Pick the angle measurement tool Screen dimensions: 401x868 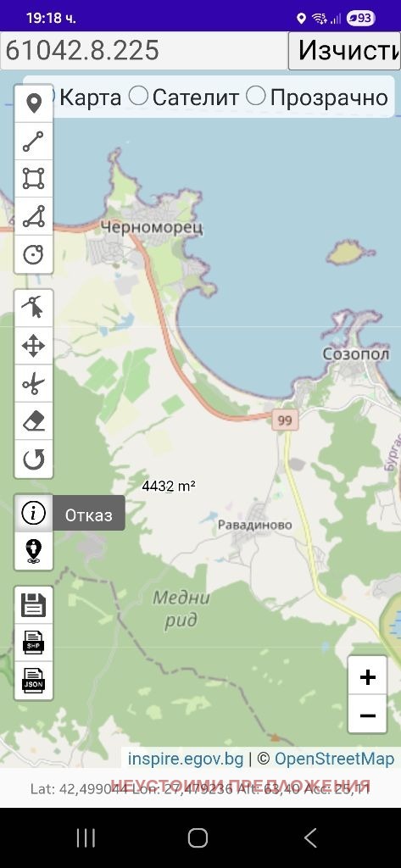[34, 216]
